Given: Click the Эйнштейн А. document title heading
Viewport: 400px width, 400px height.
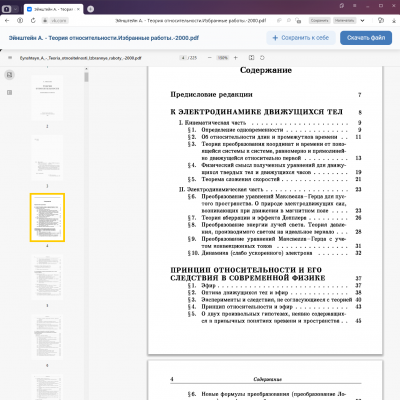Looking at the screenshot, I should [x=104, y=38].
